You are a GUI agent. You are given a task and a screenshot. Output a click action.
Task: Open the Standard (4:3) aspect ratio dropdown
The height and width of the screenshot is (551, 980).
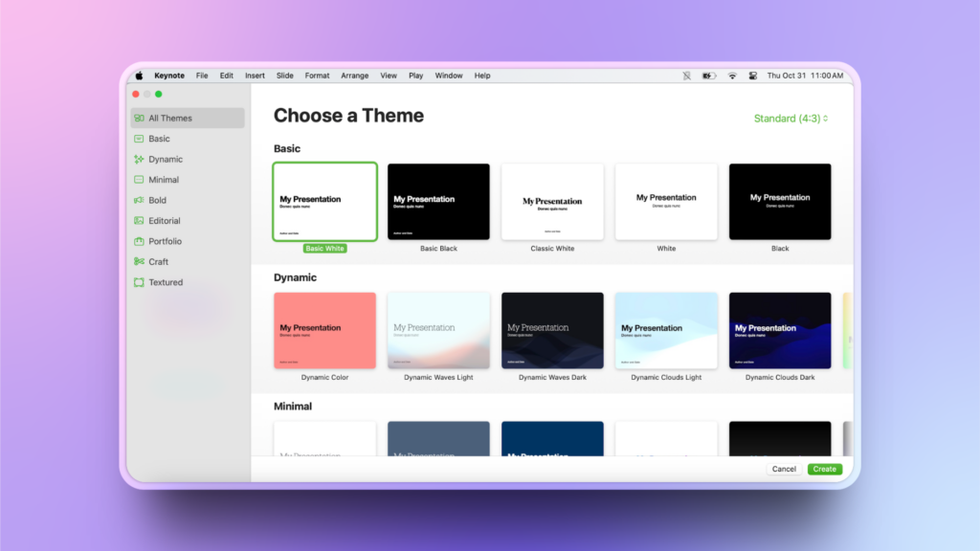coord(791,119)
